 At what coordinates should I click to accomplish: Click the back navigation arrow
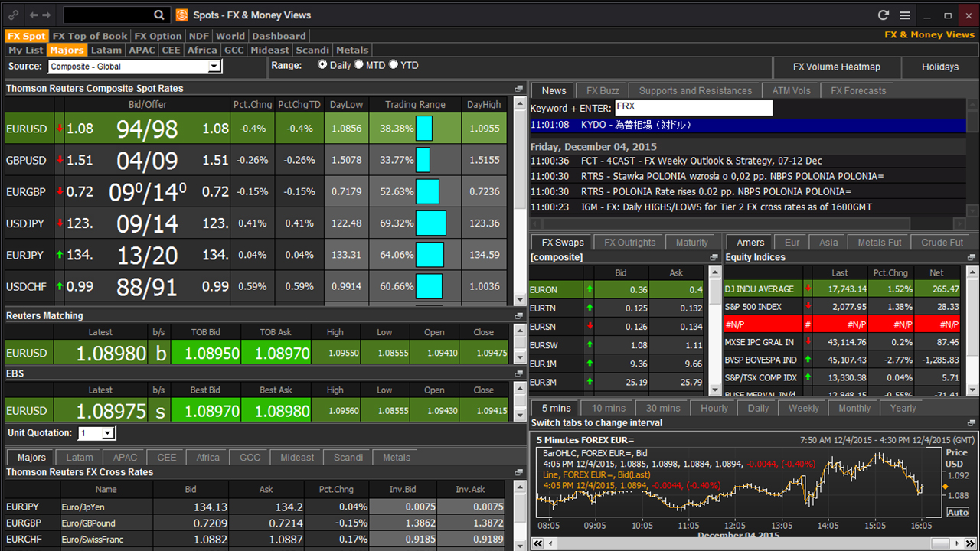33,15
